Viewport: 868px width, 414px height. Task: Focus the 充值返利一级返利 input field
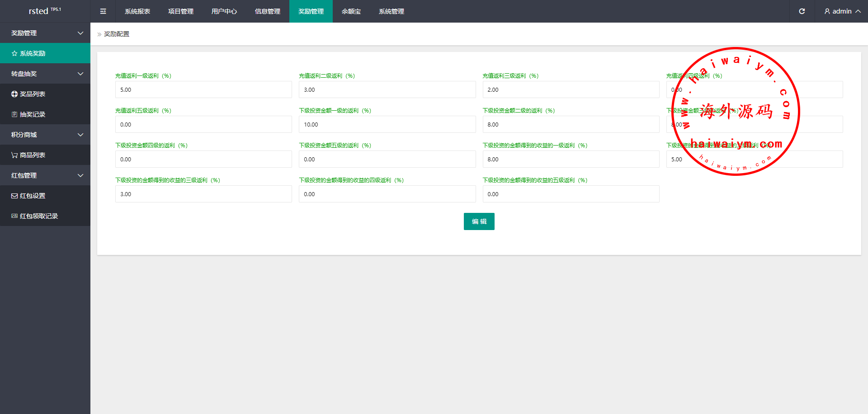(x=203, y=89)
